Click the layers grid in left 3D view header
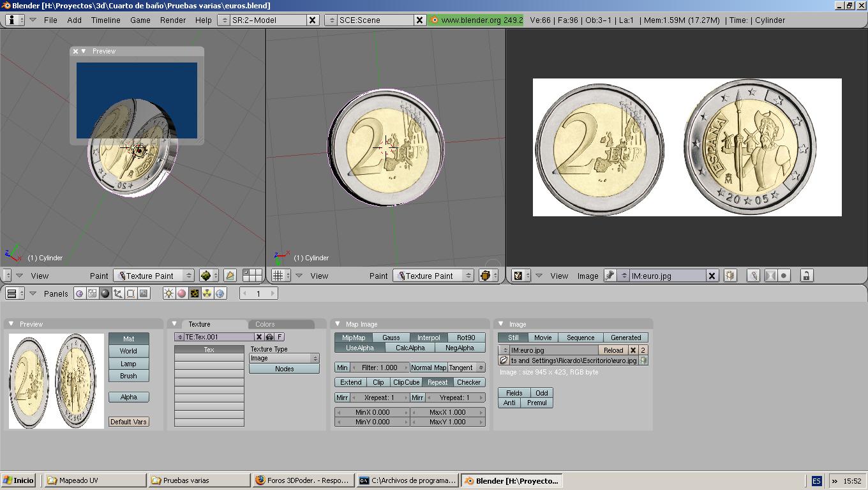The image size is (868, 490). click(x=252, y=276)
